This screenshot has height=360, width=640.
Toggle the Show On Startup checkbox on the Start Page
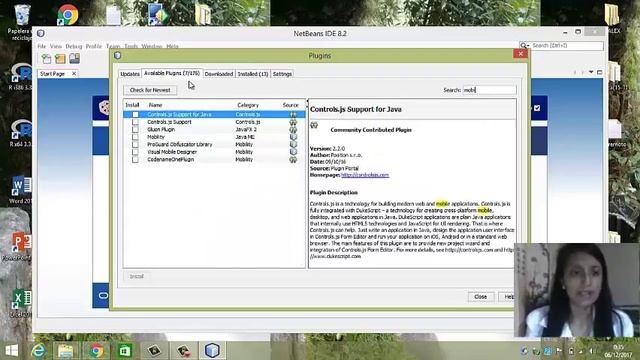pyautogui.click(x=537, y=108)
